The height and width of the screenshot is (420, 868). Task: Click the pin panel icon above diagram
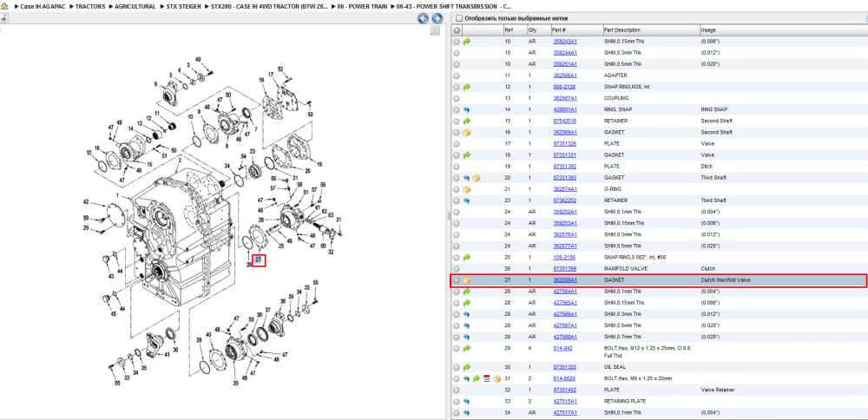3,18
